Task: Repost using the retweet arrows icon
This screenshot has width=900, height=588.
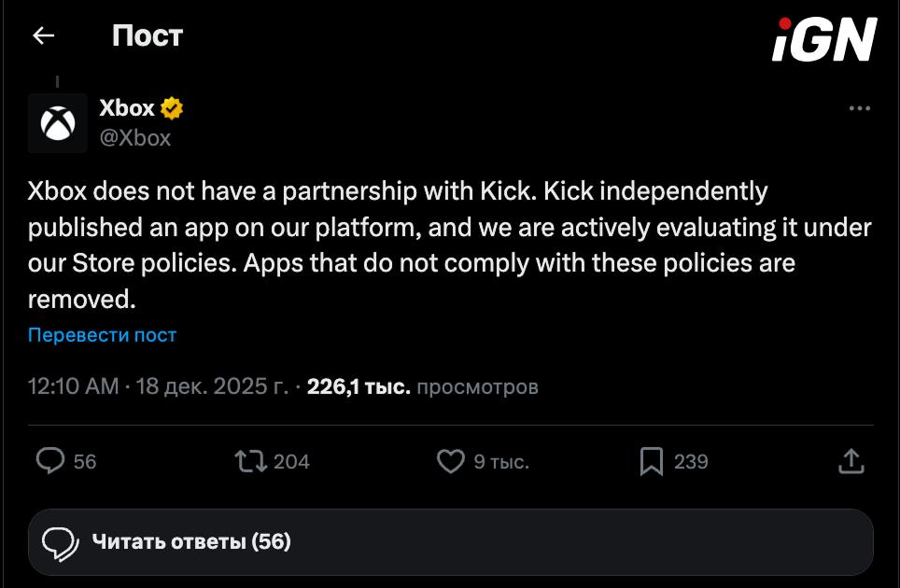Action: (x=250, y=461)
